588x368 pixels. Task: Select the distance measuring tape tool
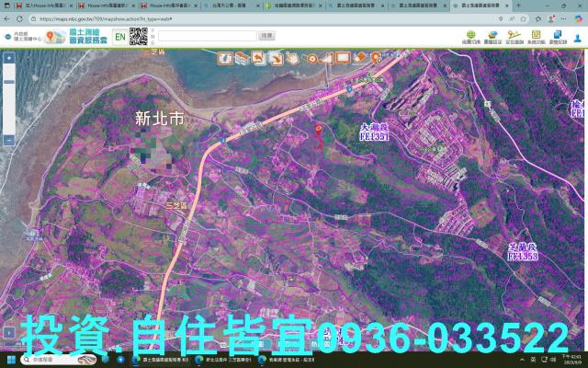(x=310, y=58)
